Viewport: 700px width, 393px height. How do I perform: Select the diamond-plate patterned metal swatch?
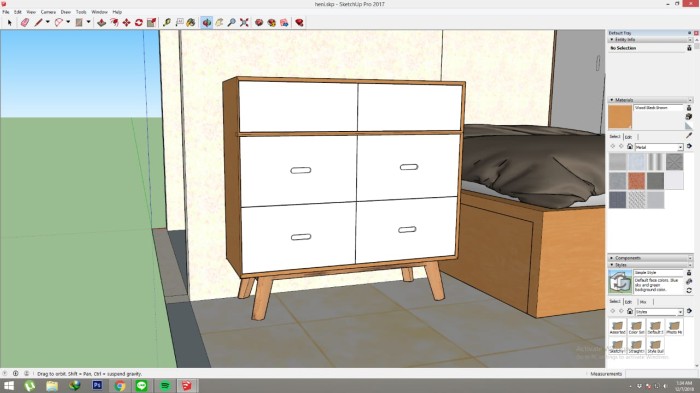point(637,200)
